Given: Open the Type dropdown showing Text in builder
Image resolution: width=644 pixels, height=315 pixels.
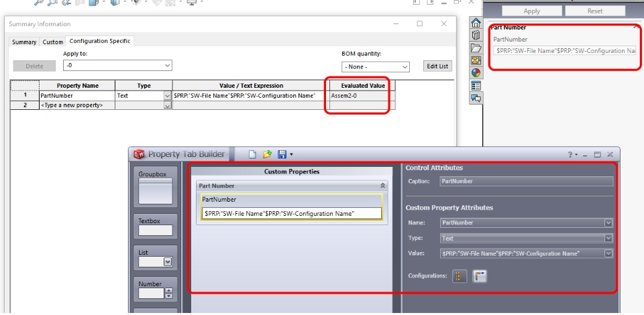Looking at the screenshot, I should [608, 239].
